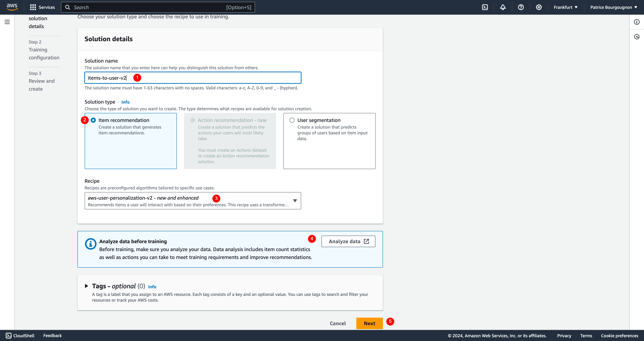Open the Solution type Info link
Image resolution: width=644 pixels, height=341 pixels.
pos(125,102)
